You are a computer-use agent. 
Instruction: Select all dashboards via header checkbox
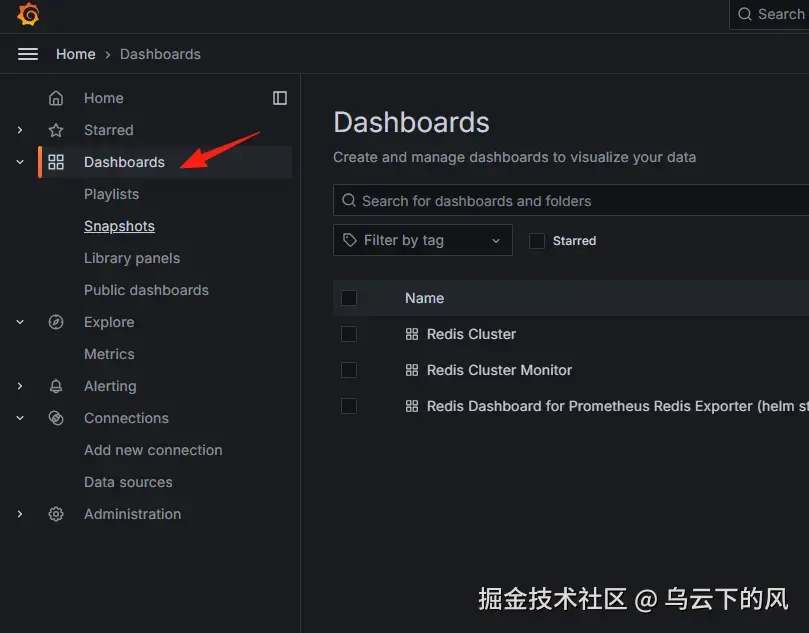[x=349, y=298]
